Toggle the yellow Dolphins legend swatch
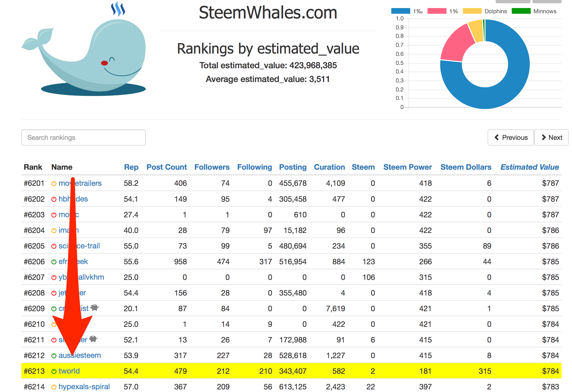This screenshot has height=392, width=572. [472, 11]
